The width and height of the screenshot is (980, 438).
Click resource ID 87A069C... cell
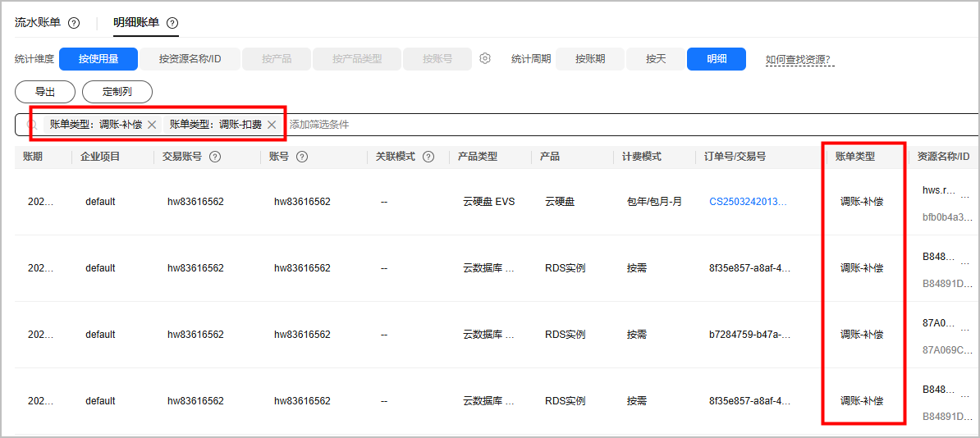(947, 349)
